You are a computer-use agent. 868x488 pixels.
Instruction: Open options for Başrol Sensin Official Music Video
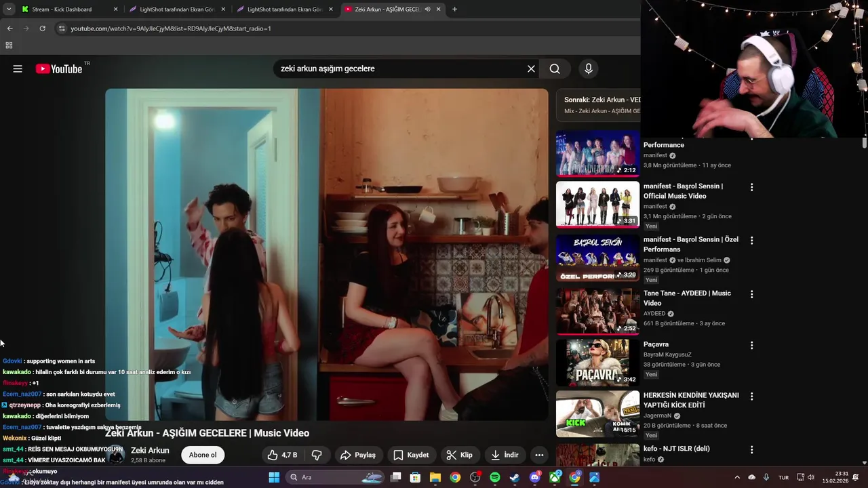[x=751, y=187]
